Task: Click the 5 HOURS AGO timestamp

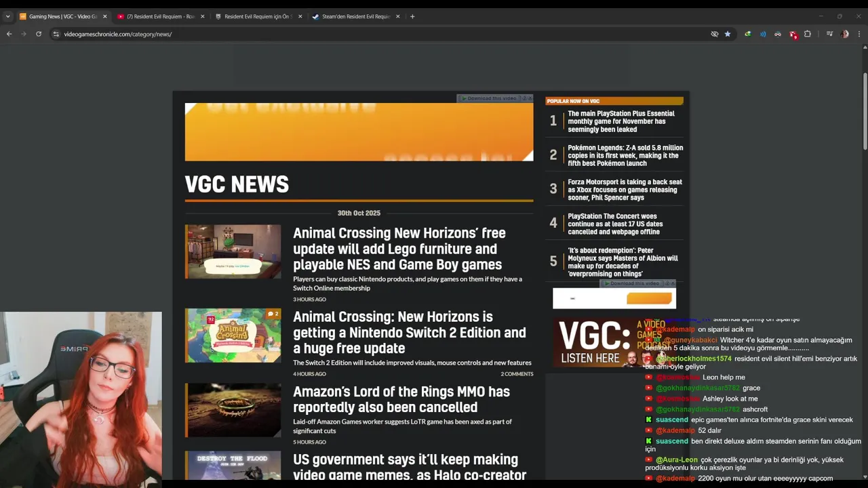Action: point(309,442)
